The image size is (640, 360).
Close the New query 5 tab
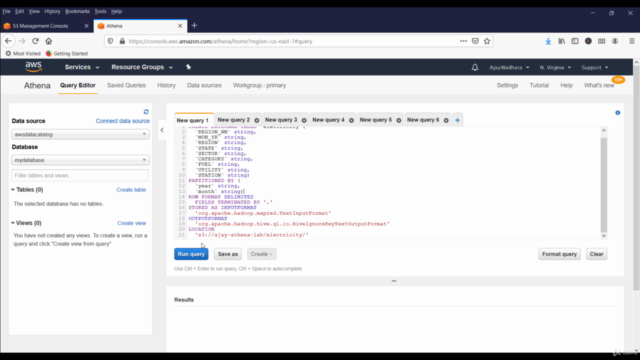(399, 120)
